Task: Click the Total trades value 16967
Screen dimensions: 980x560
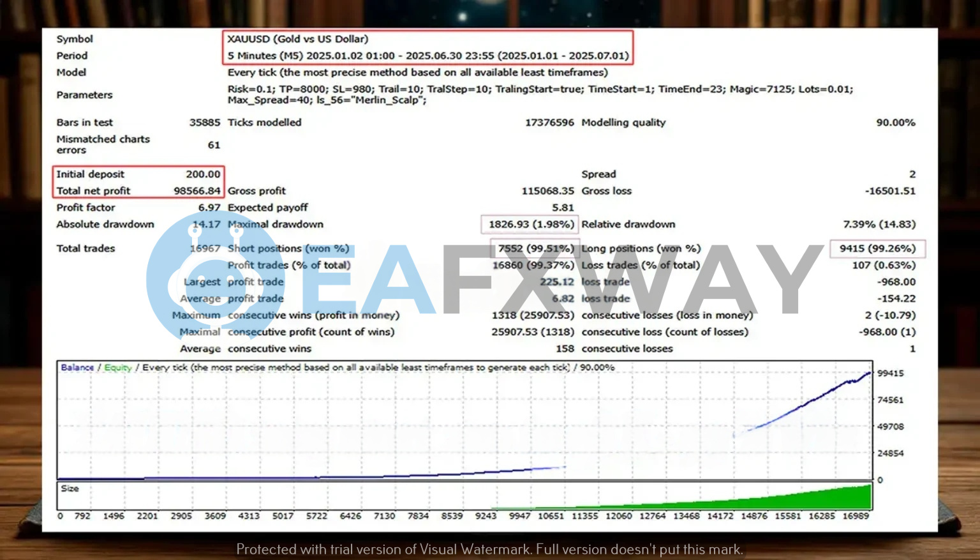Action: pyautogui.click(x=204, y=248)
